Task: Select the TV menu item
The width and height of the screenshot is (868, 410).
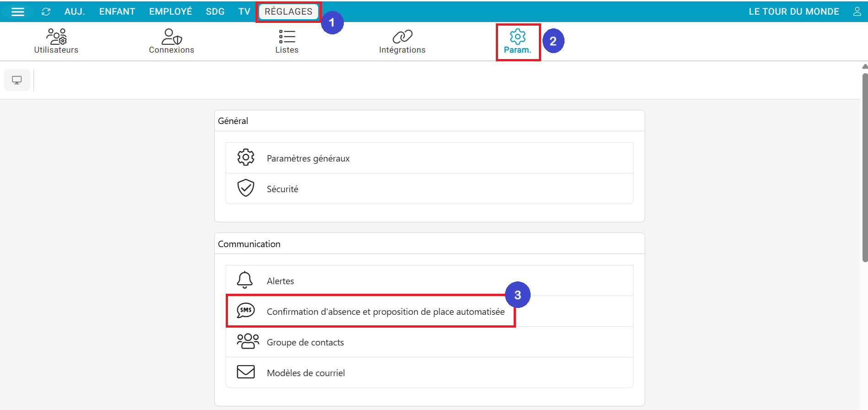Action: (x=244, y=11)
